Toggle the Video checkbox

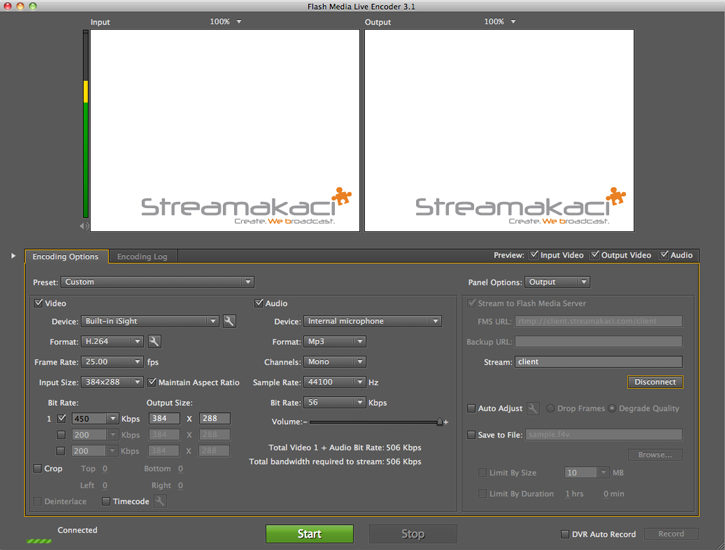click(x=39, y=303)
